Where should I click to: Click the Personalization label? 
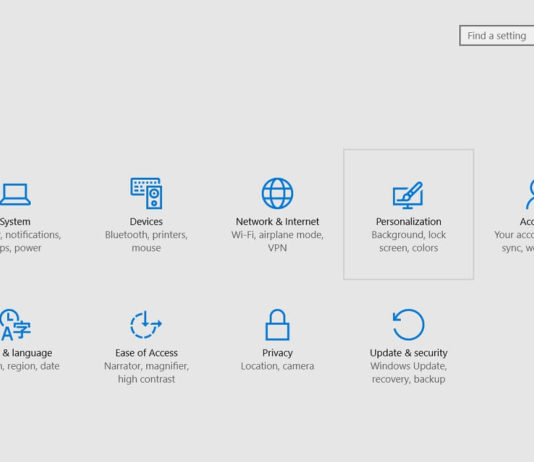pyautogui.click(x=408, y=222)
